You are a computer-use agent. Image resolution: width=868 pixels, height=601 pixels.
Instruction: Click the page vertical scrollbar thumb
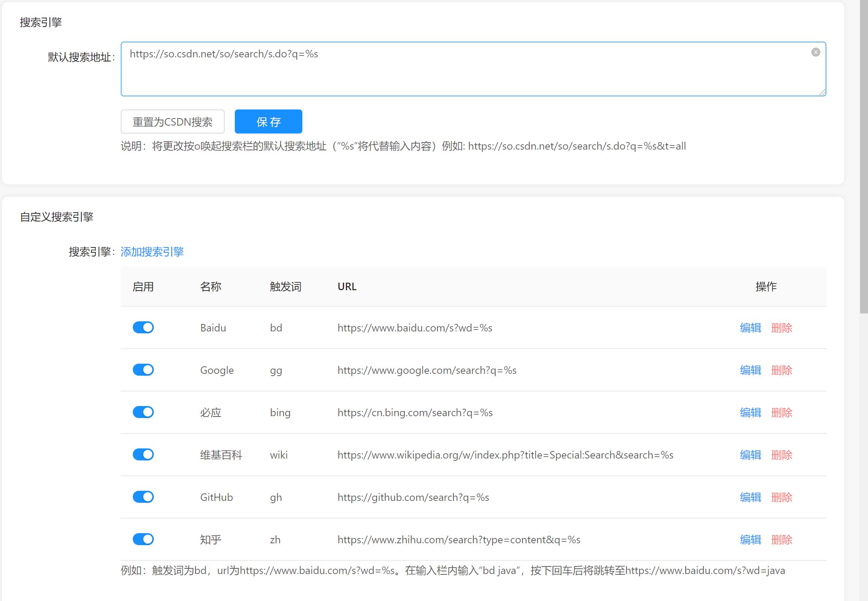point(864,156)
